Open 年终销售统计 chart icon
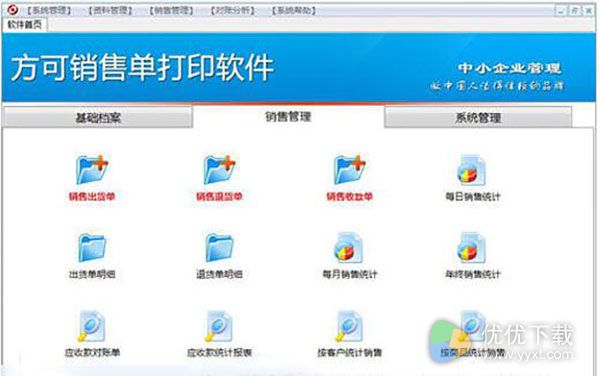 tap(472, 247)
